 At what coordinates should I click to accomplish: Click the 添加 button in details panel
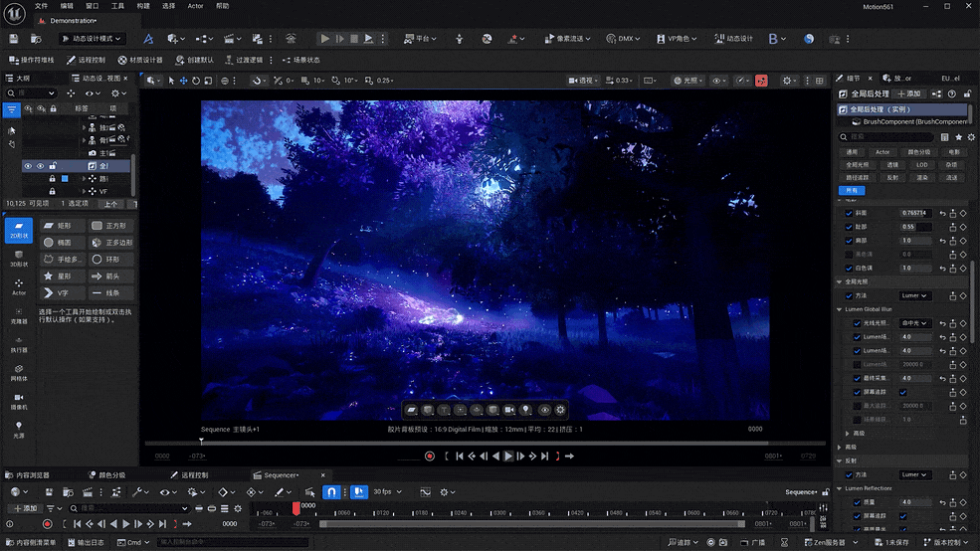click(909, 93)
